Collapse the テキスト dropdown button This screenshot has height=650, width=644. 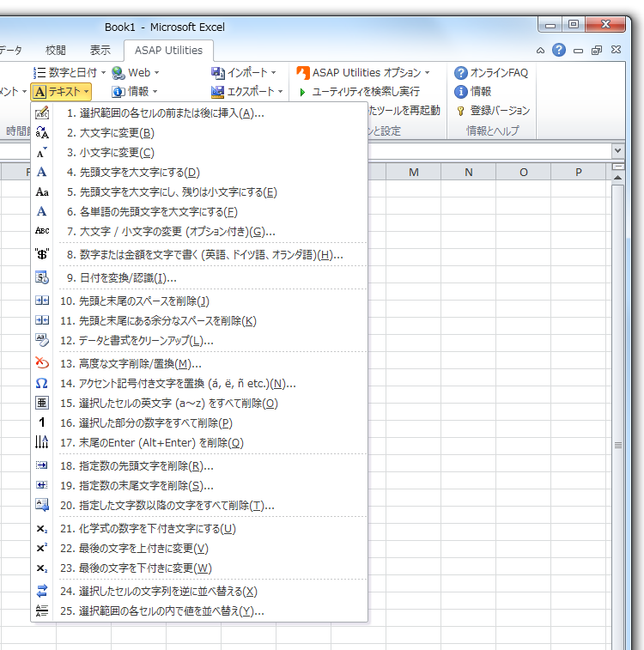(61, 92)
